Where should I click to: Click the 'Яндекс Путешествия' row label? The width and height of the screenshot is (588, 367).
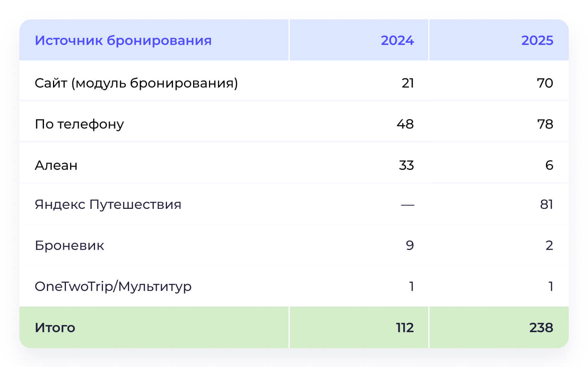108,205
